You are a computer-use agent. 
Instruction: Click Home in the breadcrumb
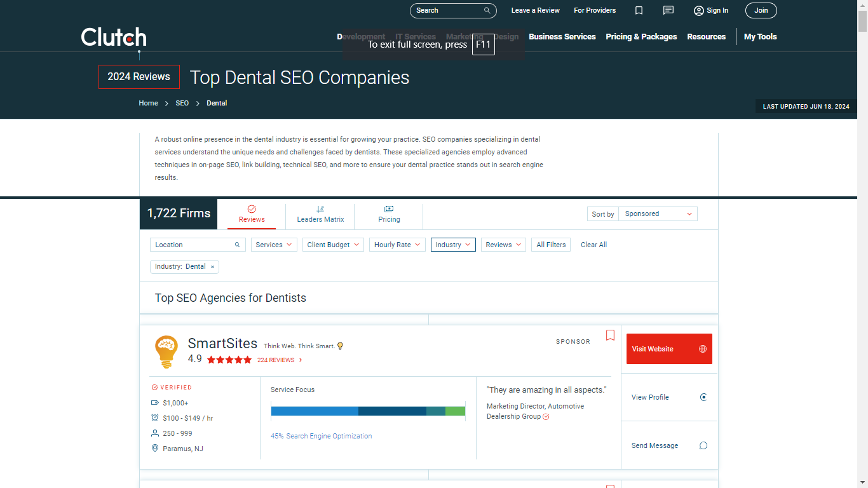pos(148,103)
